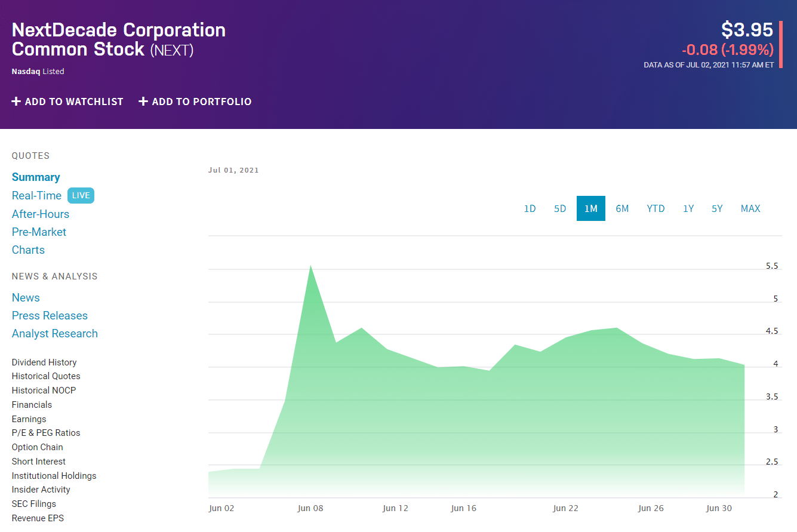Open the News link
The width and height of the screenshot is (797, 532).
pos(26,297)
